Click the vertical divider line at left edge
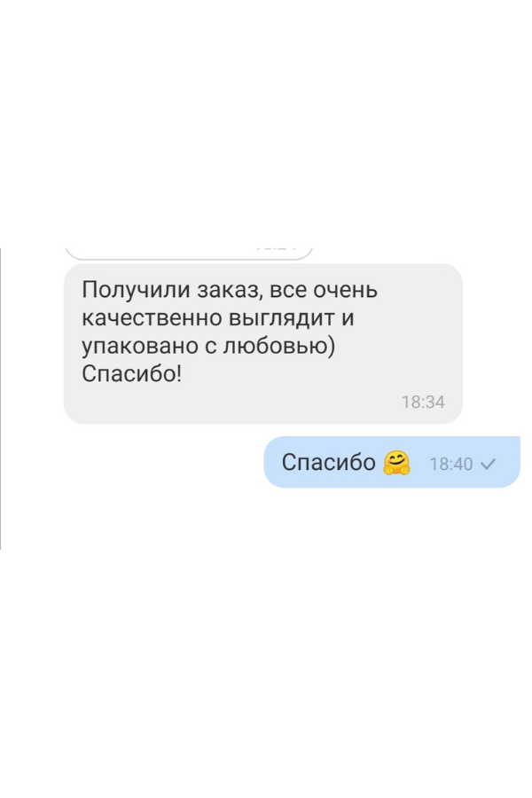The width and height of the screenshot is (532, 798). [x=1, y=399]
